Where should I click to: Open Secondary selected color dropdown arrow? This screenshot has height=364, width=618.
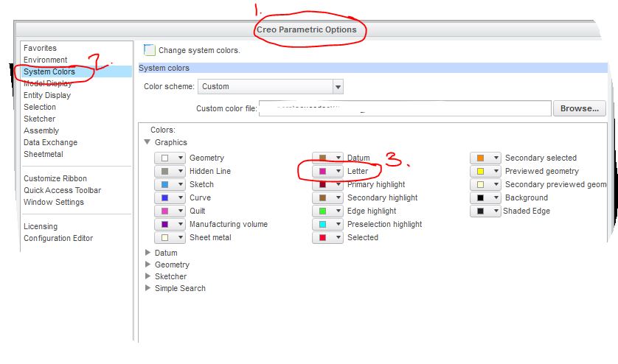pos(496,158)
